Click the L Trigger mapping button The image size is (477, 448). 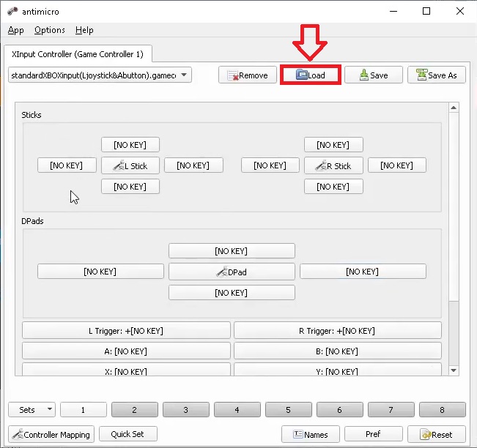coord(126,330)
